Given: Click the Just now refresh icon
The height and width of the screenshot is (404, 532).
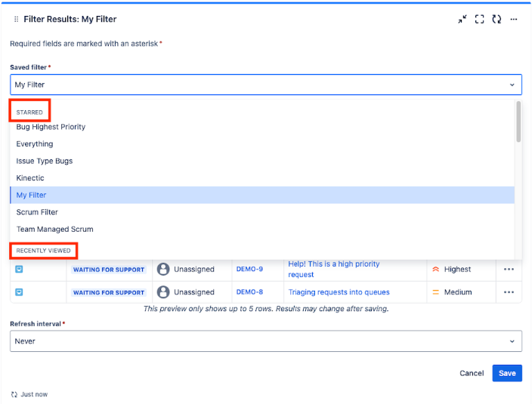Looking at the screenshot, I should click(x=14, y=394).
